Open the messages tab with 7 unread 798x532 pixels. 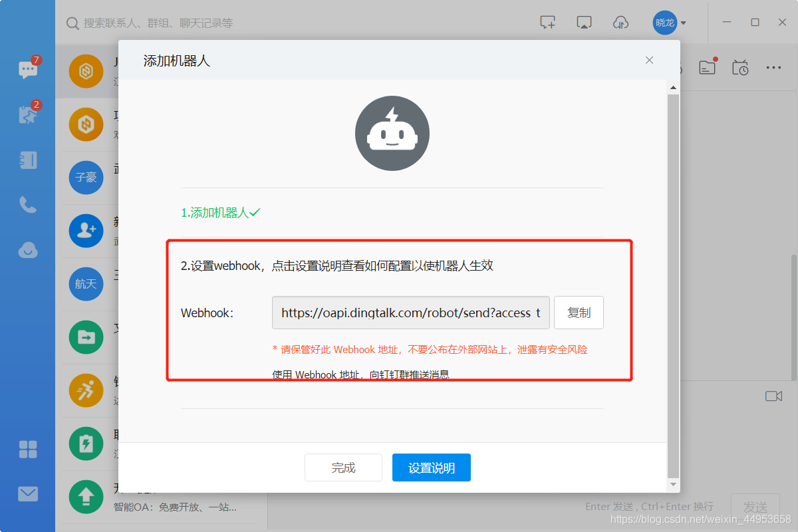tap(28, 69)
